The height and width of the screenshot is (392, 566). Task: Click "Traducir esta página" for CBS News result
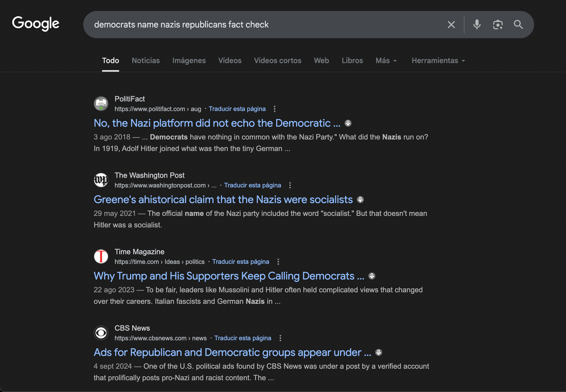click(243, 338)
